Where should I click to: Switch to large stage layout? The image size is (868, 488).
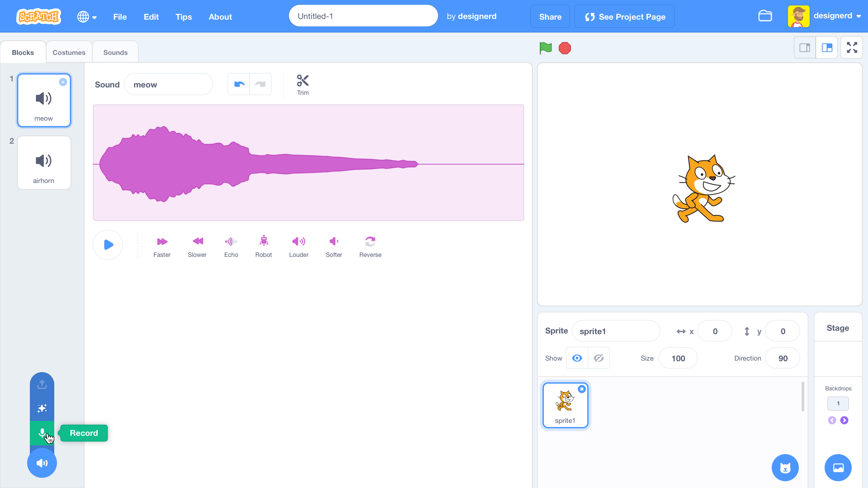(x=827, y=48)
